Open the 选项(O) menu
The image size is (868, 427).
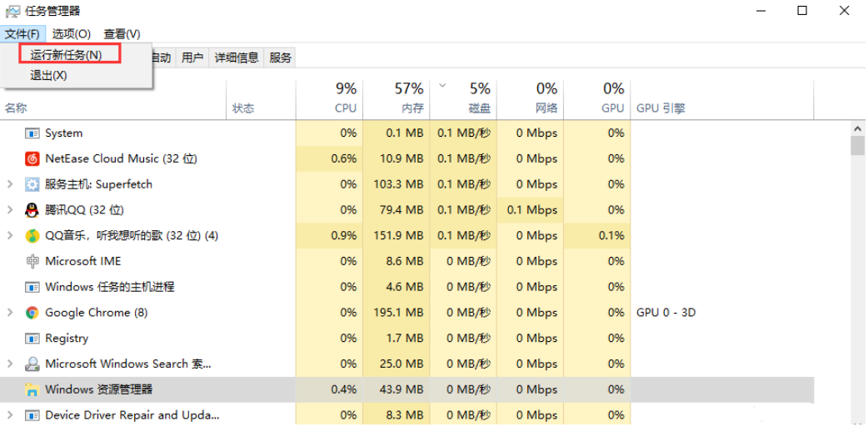(71, 34)
